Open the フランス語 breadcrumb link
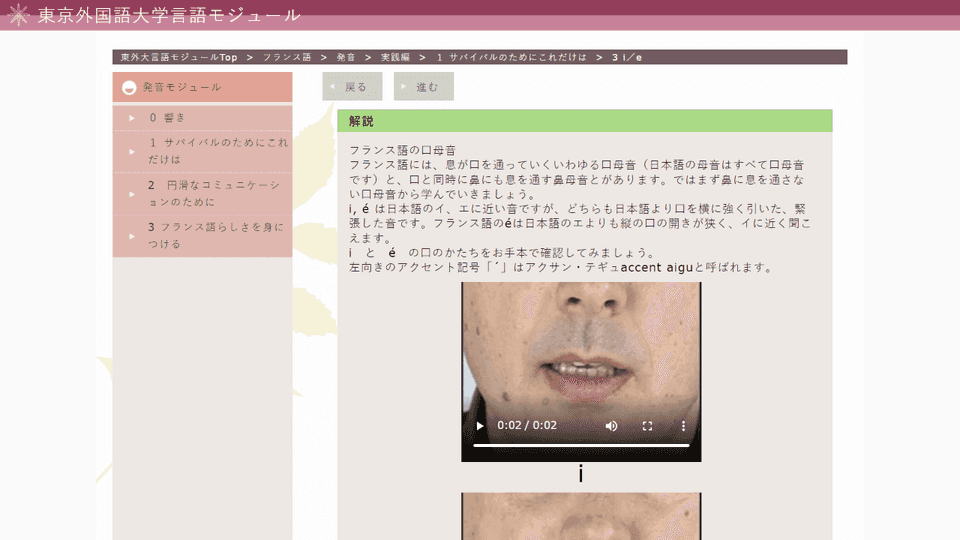 pyautogui.click(x=287, y=57)
